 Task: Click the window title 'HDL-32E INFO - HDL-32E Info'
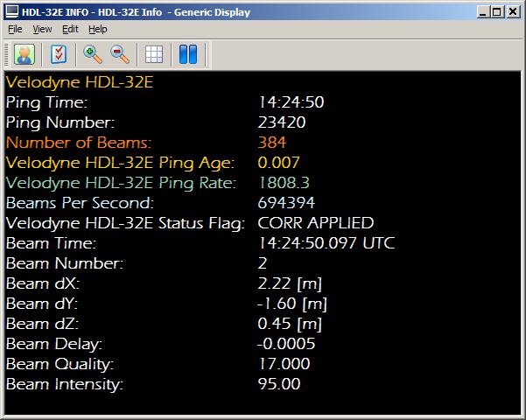click(x=92, y=12)
